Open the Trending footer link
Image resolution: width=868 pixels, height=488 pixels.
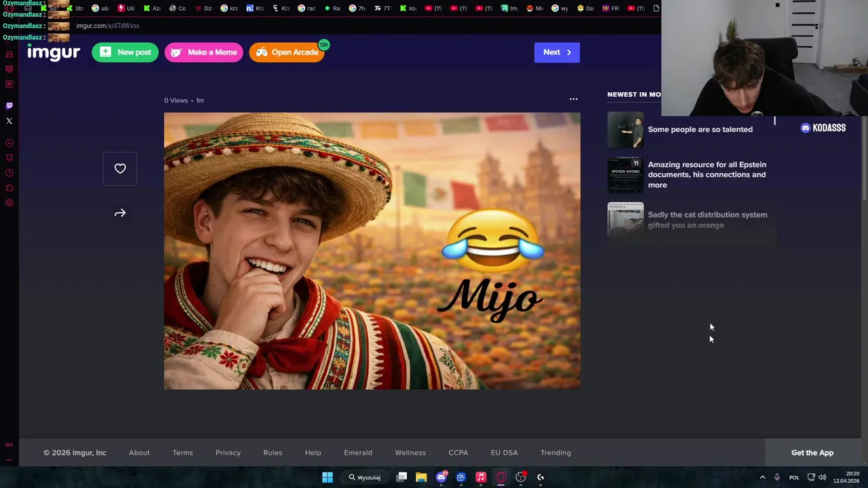point(555,453)
